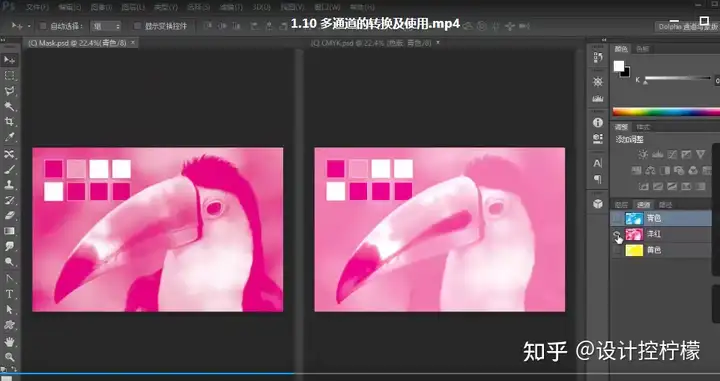Select the Magic Wand tool
Image resolution: width=720 pixels, height=381 pixels.
(x=9, y=106)
